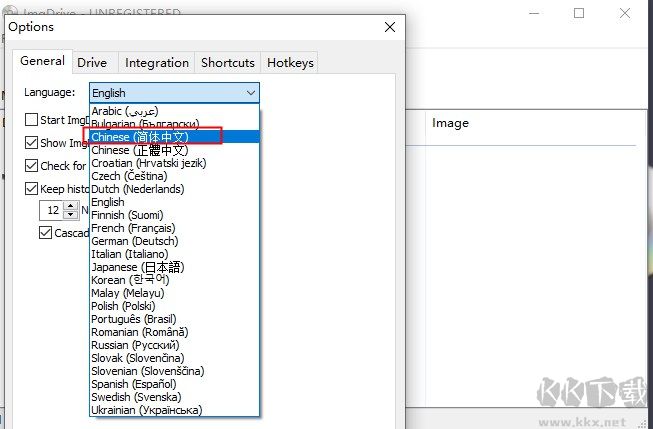Select Polish (Polski)
Screen dimensions: 653x429
click(174, 306)
